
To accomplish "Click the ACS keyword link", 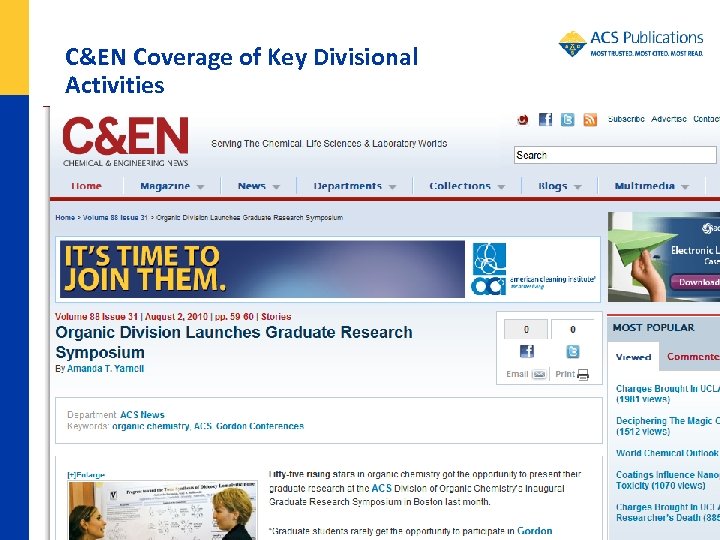I will pyautogui.click(x=202, y=426).
